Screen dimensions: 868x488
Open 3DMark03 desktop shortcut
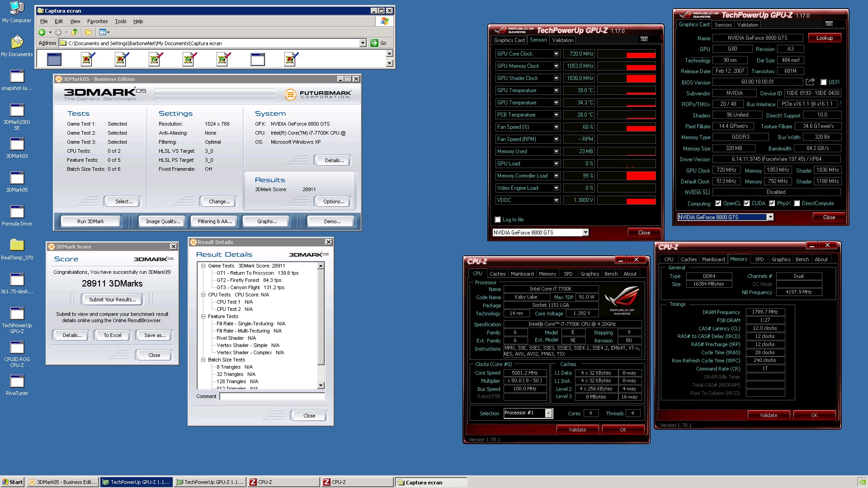[x=17, y=148]
